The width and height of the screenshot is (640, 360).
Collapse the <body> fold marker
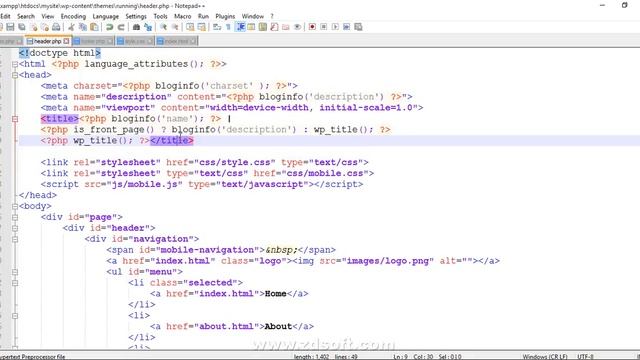click(x=15, y=206)
